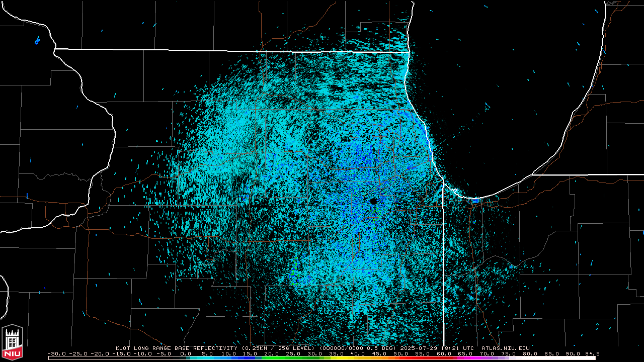The height and width of the screenshot is (362, 644).
Task: Click the ATLAS.NIU.EDU text
Action: [506, 348]
